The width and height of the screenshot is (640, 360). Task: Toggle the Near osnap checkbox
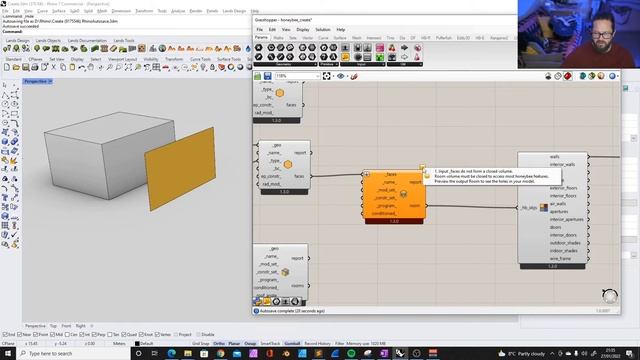(x=20, y=334)
